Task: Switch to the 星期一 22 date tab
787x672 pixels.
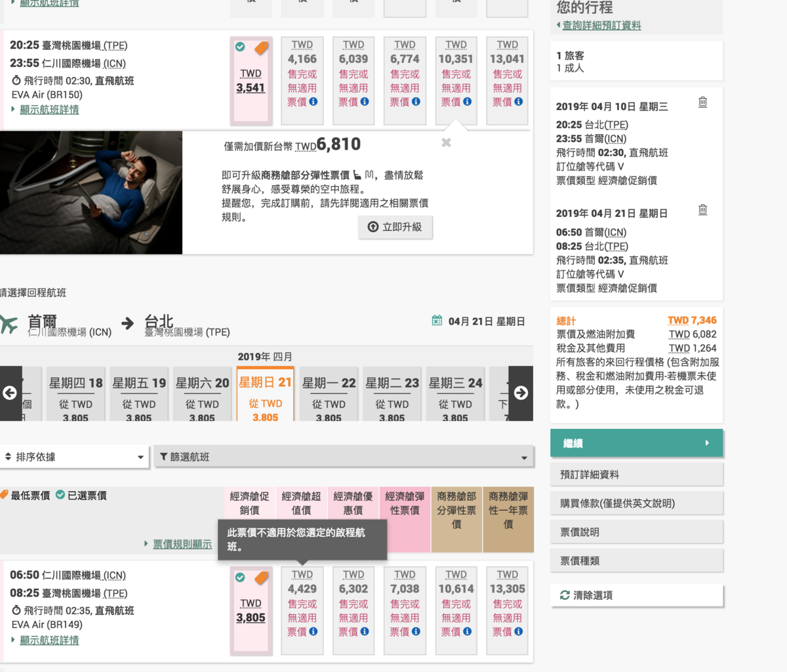Action: (x=329, y=394)
